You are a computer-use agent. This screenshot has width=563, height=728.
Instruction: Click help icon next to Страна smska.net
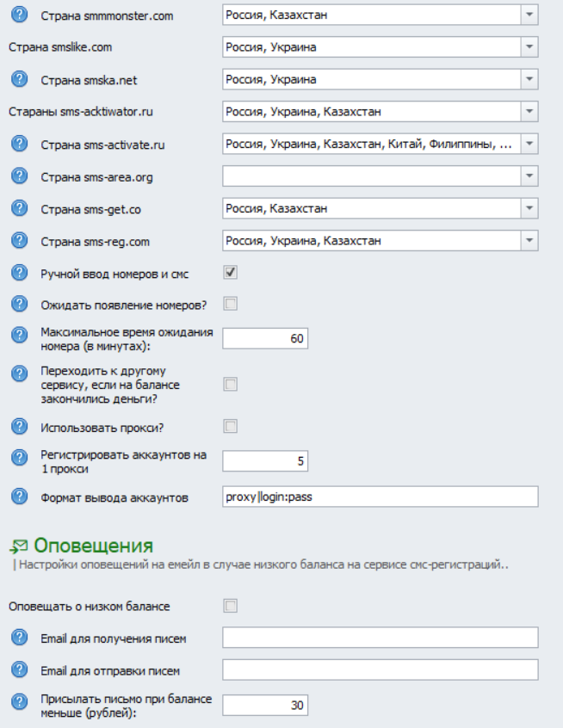18,80
